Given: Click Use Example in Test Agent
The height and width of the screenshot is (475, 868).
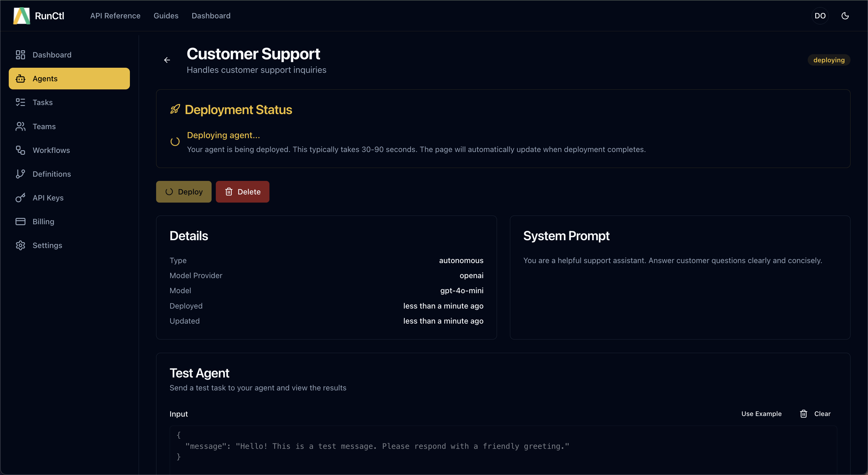Looking at the screenshot, I should point(762,414).
